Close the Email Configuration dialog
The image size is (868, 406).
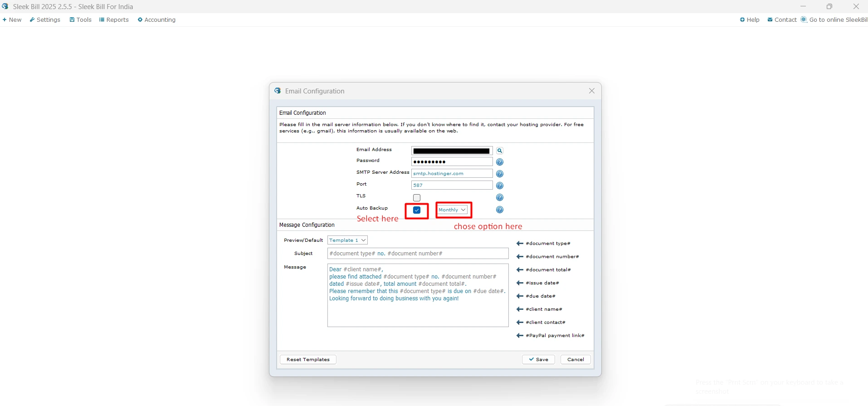pos(591,91)
